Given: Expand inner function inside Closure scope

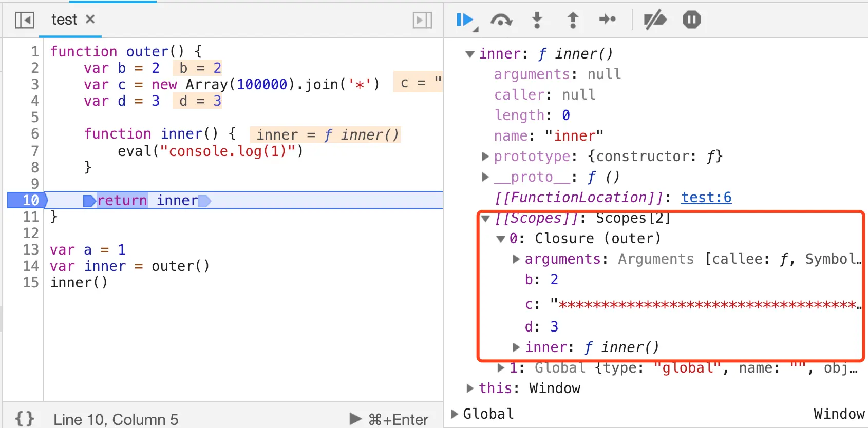Looking at the screenshot, I should tap(516, 347).
